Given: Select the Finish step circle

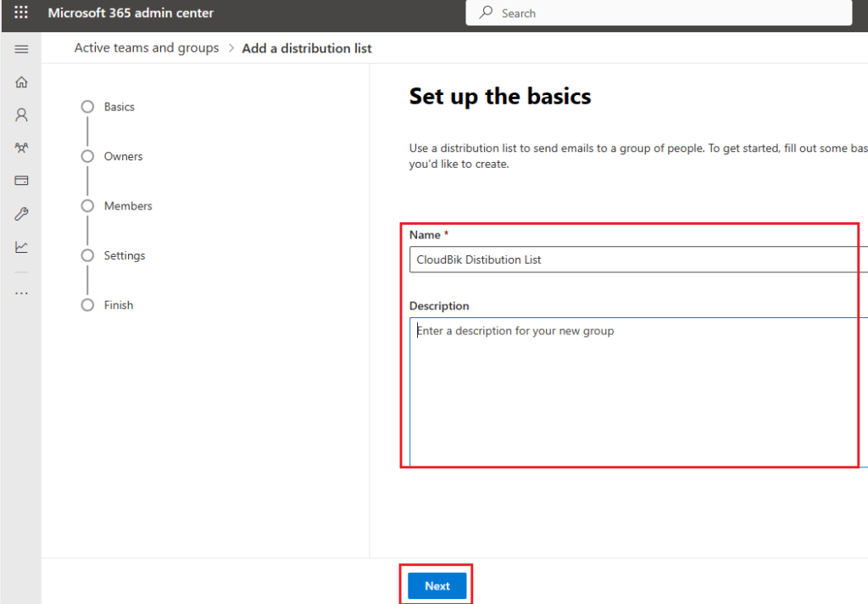Looking at the screenshot, I should pyautogui.click(x=87, y=305).
